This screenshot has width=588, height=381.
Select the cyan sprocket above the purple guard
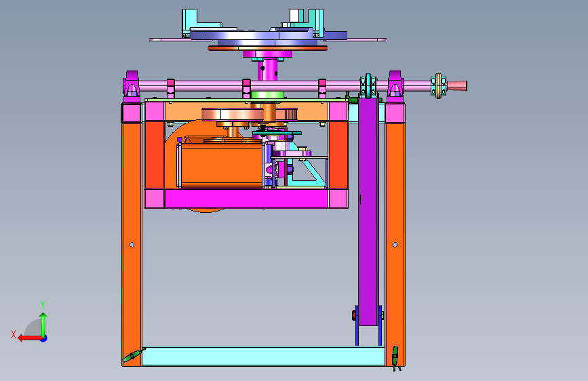coord(368,86)
